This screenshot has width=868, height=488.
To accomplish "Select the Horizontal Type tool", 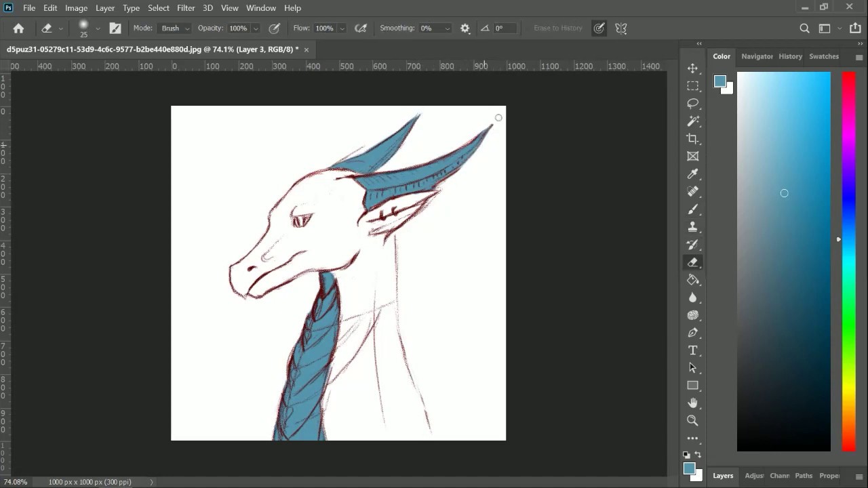I will [692, 350].
